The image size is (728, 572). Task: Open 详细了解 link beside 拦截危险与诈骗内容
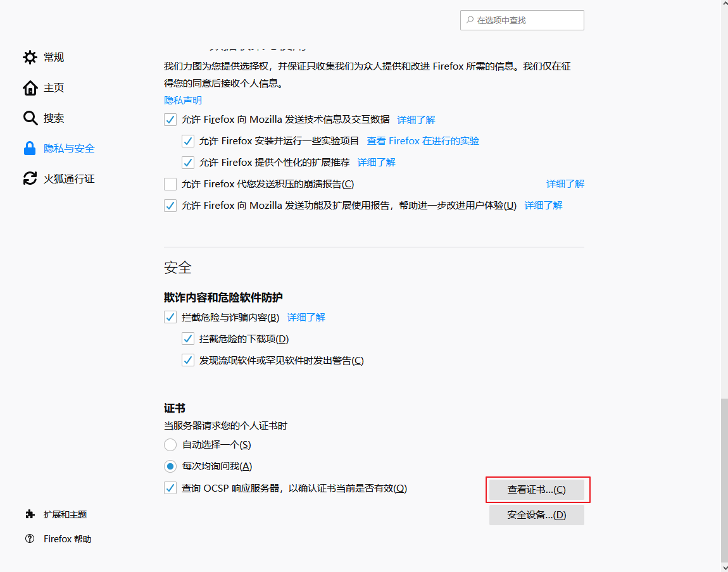[306, 317]
